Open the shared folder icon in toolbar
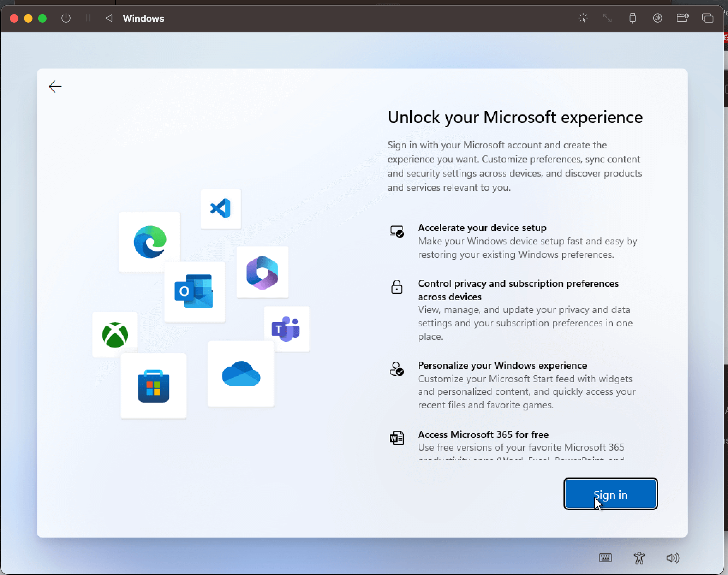Image resolution: width=728 pixels, height=575 pixels. point(682,18)
